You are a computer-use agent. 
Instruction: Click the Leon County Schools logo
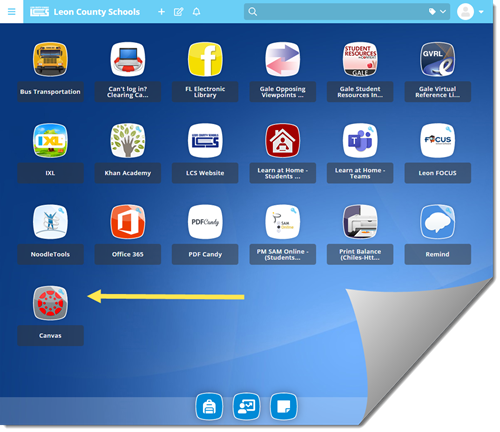[39, 12]
